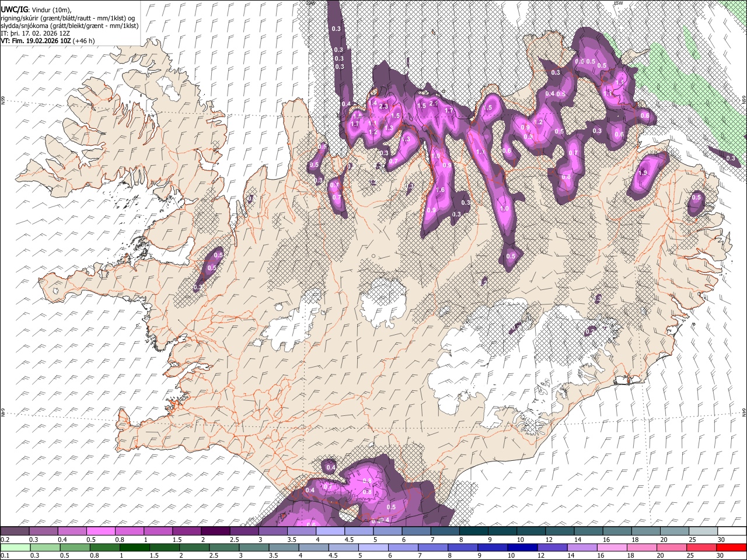The image size is (747, 560).
Task: Select the upper-row legend swatch between 25 and 30
Action: [x=703, y=531]
